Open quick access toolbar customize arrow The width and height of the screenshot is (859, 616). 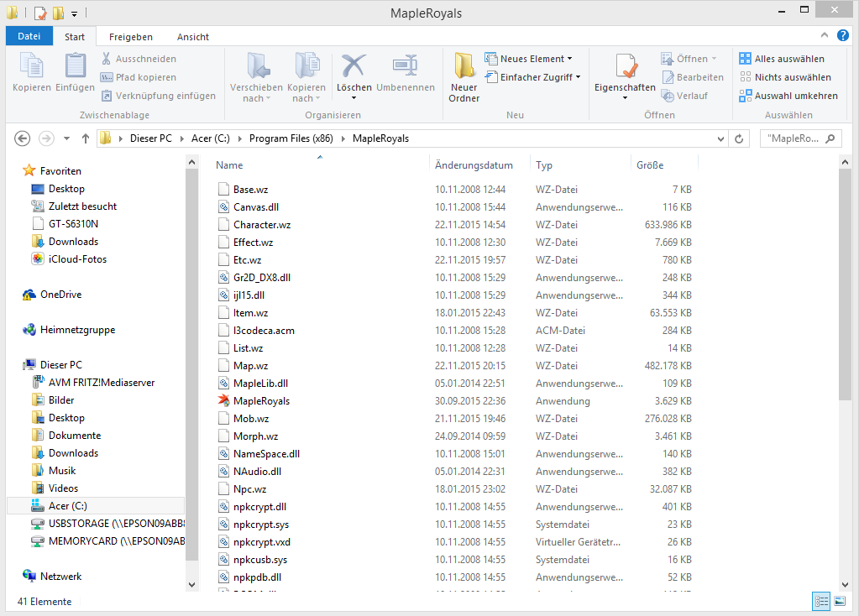[74, 13]
